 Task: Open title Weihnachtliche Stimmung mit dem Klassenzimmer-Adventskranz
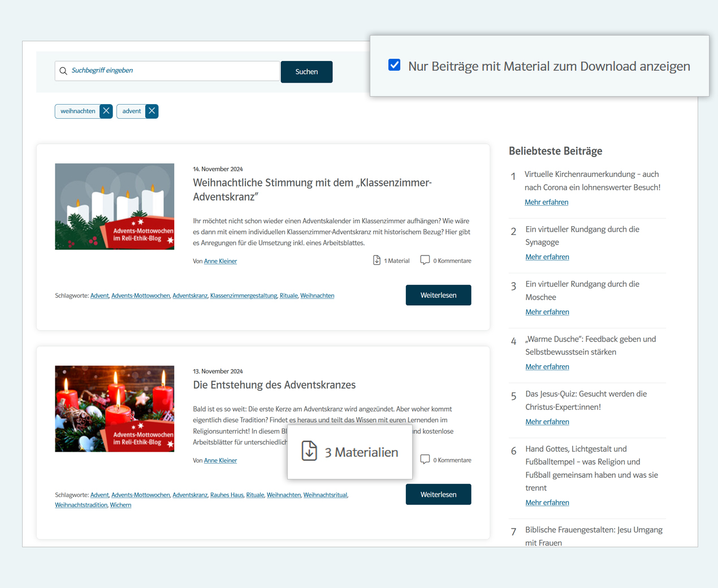[312, 190]
